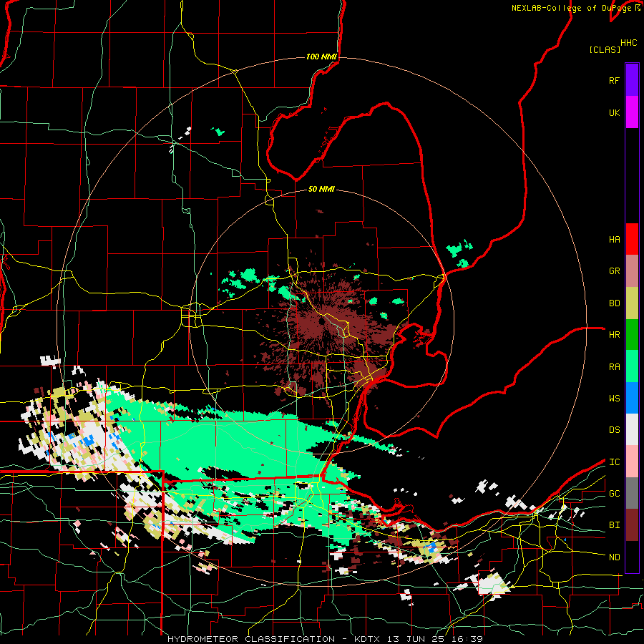The height and width of the screenshot is (644, 644).
Task: Click the '50 NMI' range ring label
Action: [x=321, y=190]
